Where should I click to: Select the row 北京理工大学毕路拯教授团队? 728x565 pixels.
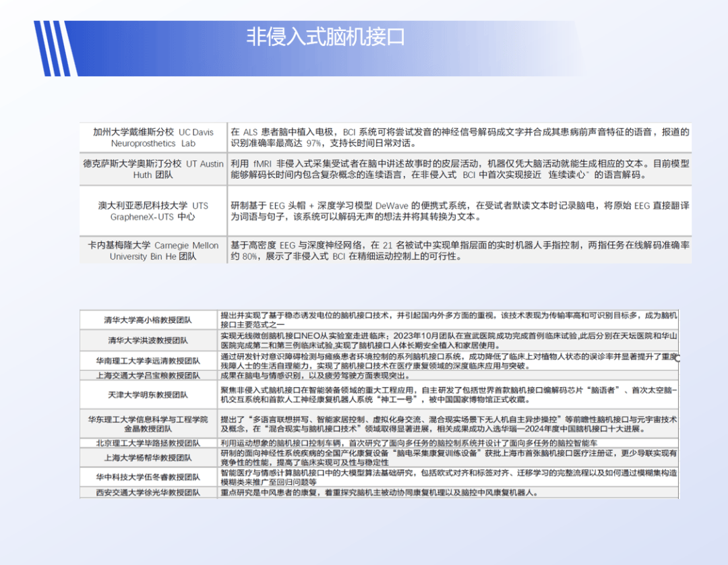(380, 443)
